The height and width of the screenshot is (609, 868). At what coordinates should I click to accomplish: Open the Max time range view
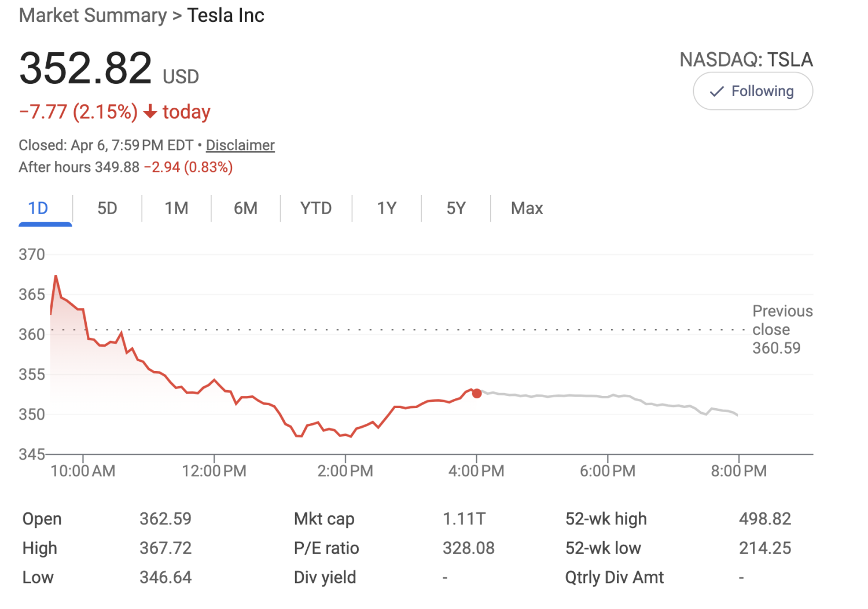(526, 208)
